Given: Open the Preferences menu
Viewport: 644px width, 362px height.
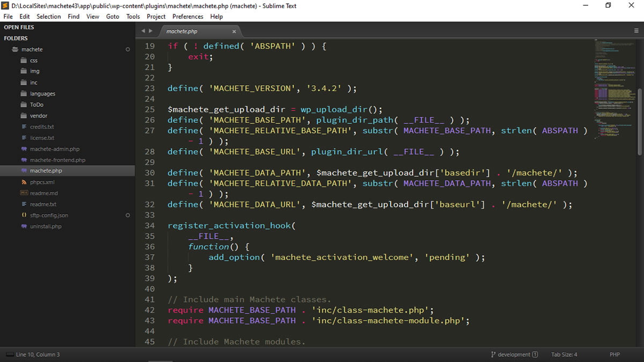Looking at the screenshot, I should pos(187,17).
